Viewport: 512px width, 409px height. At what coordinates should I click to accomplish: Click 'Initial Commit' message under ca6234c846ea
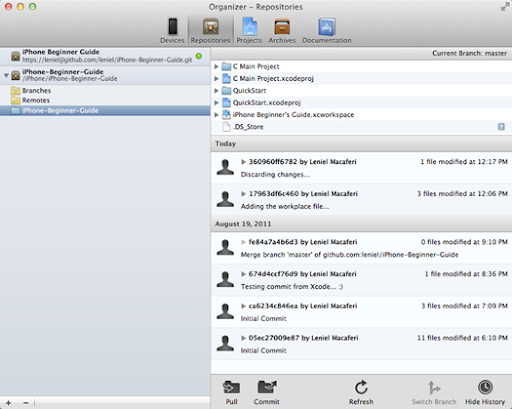pyautogui.click(x=264, y=319)
